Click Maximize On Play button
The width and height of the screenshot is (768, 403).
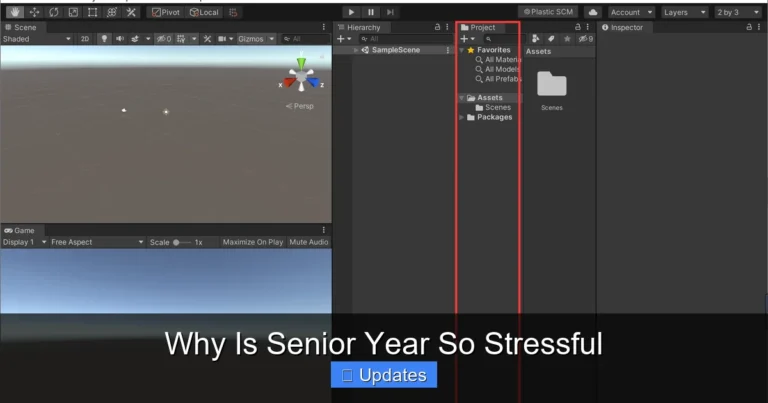(253, 242)
